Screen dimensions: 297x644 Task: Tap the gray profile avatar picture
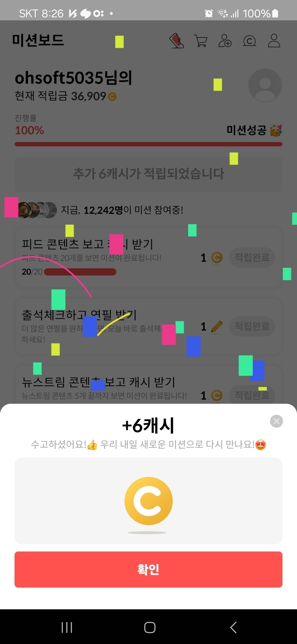point(265,85)
